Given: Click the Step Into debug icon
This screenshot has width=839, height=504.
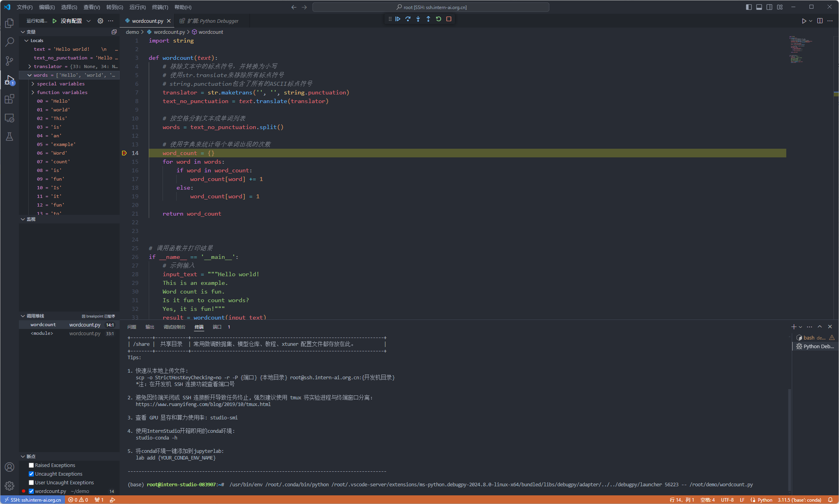Looking at the screenshot, I should [x=418, y=19].
